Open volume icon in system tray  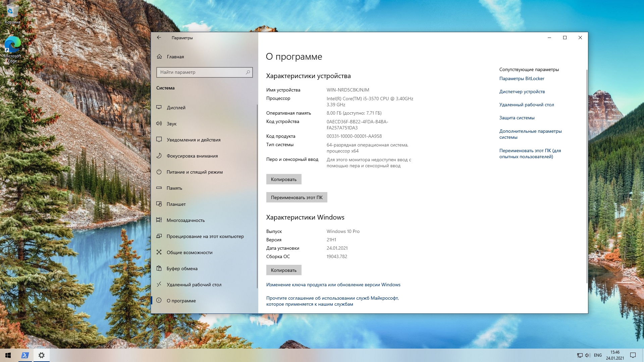point(587,355)
